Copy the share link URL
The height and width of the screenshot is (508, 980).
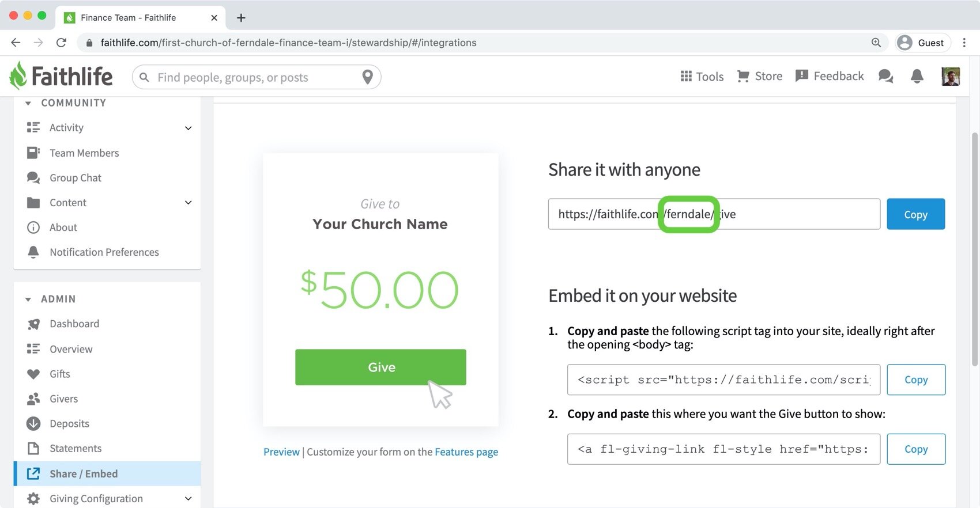click(x=915, y=214)
